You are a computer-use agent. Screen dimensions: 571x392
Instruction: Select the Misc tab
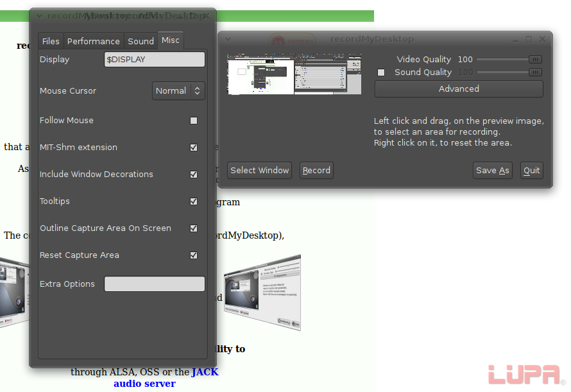(171, 40)
